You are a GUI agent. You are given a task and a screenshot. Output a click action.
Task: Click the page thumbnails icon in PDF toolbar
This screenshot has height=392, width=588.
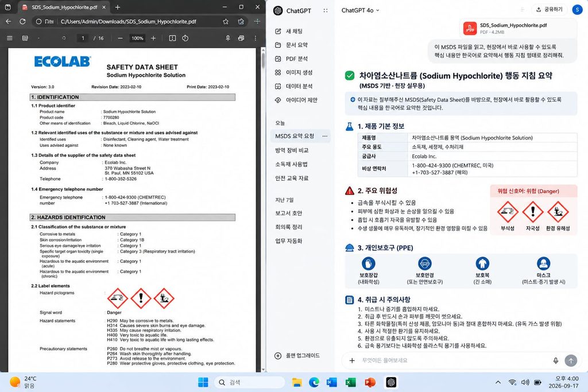pos(25,38)
